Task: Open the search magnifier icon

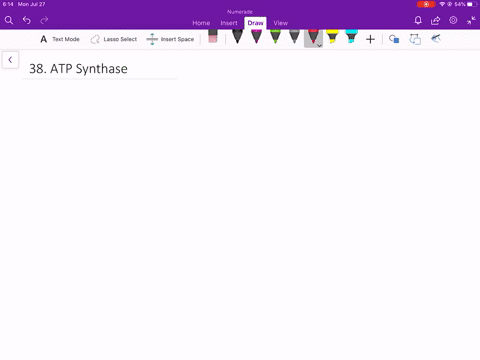Action: tap(9, 20)
